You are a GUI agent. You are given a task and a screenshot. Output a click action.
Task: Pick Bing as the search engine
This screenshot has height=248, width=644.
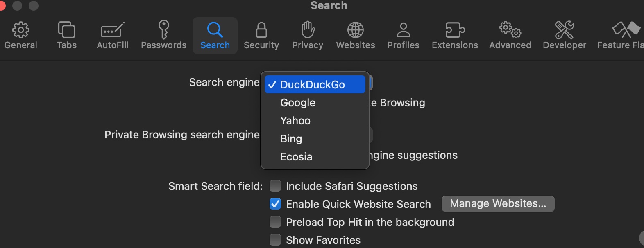point(291,139)
